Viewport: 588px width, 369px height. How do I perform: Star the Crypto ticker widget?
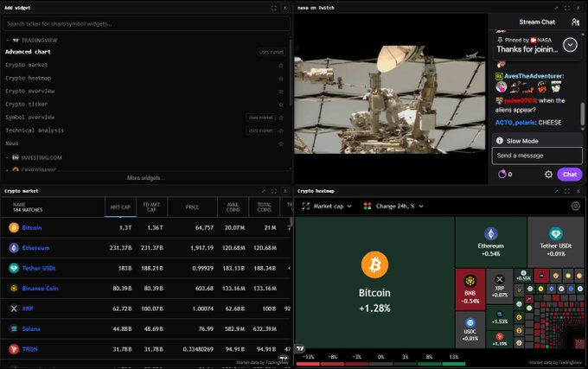[281, 105]
